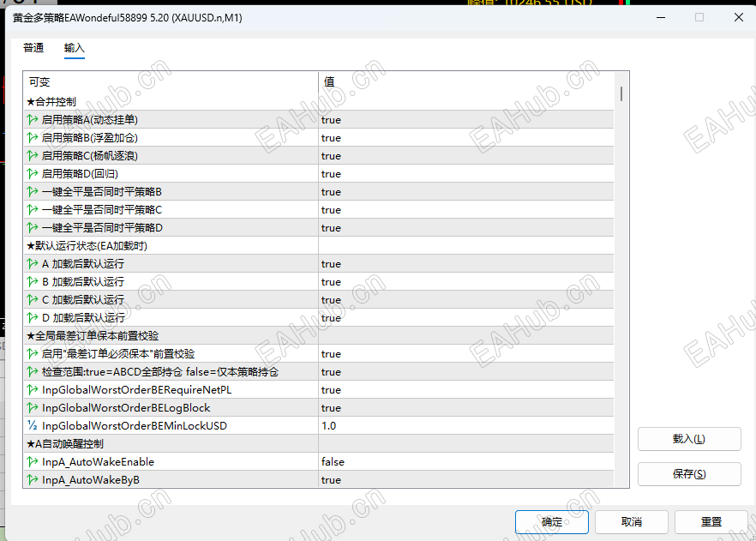Screen dimensions: 756x541
Task: Click the bool icon beside 启用策略A(动态挂单)
Action: [x=33, y=119]
